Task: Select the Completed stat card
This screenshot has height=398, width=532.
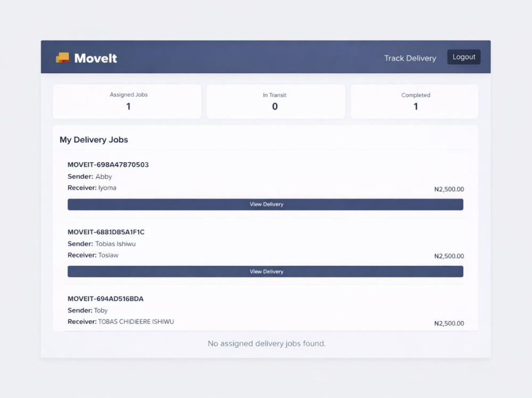Action: pos(414,101)
